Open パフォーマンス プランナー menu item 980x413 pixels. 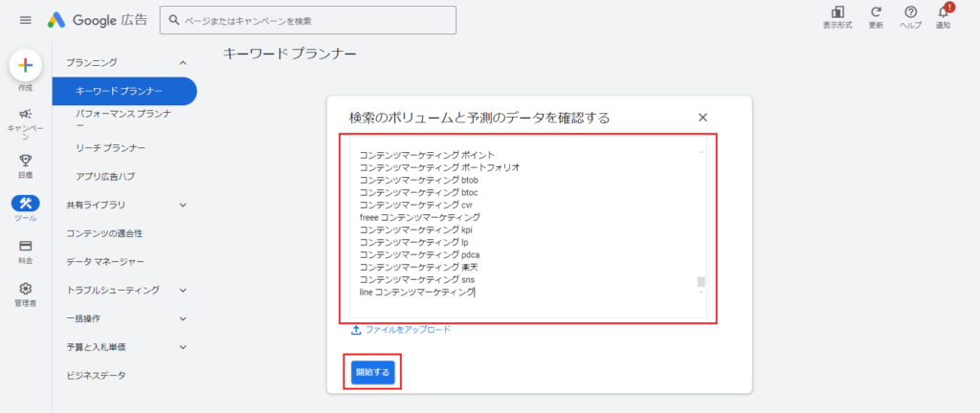click(x=123, y=120)
